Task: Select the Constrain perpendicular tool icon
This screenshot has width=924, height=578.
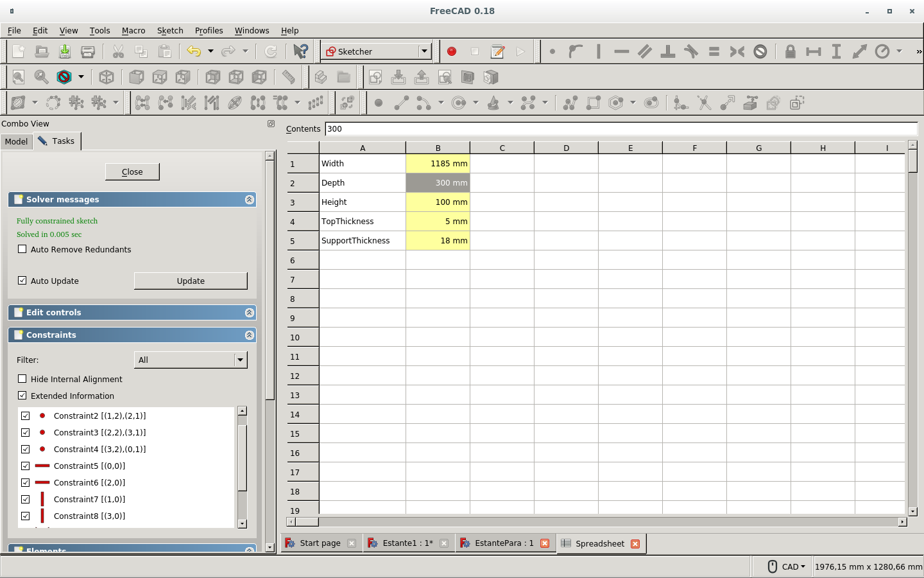Action: (x=667, y=51)
